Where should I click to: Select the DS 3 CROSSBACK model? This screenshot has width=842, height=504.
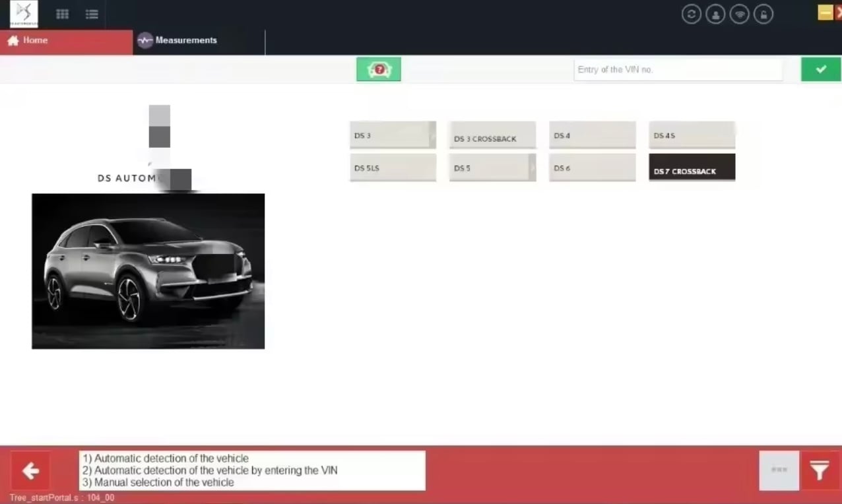492,135
